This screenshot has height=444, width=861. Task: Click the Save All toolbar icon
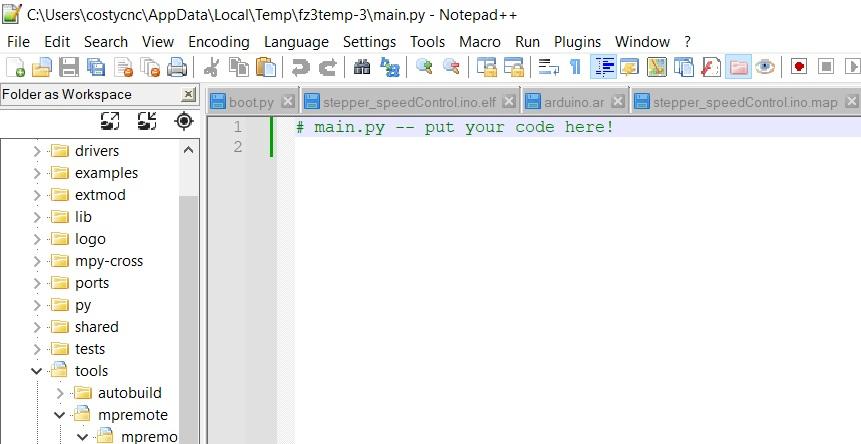[x=96, y=67]
